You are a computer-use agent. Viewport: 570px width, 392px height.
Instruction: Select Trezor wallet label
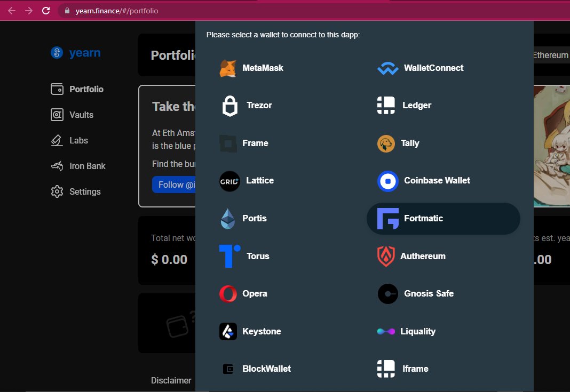[259, 106]
